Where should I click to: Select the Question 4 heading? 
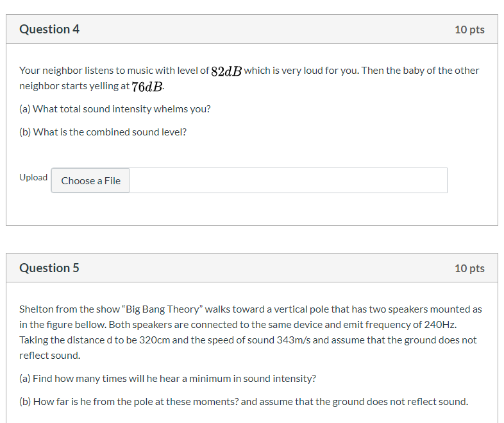pyautogui.click(x=49, y=30)
